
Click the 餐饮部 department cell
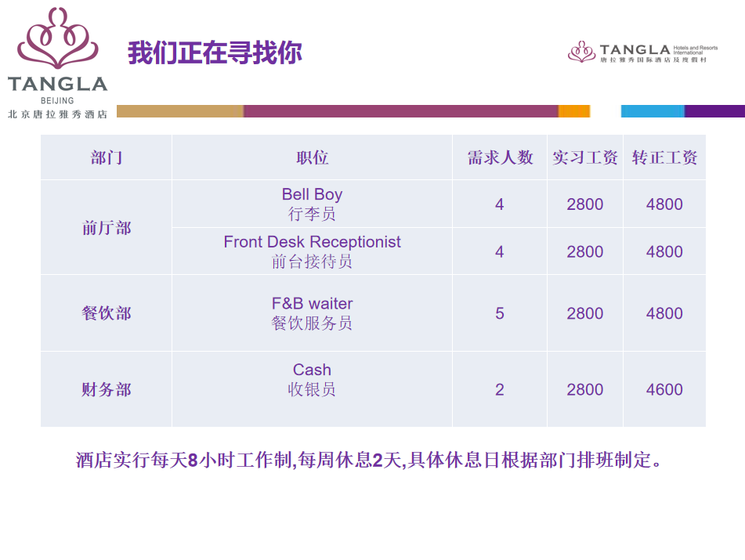point(107,313)
